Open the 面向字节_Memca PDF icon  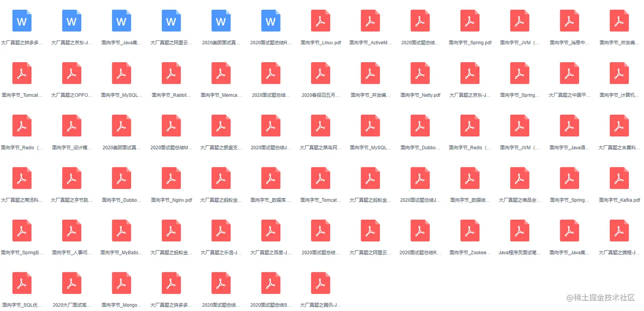click(221, 73)
